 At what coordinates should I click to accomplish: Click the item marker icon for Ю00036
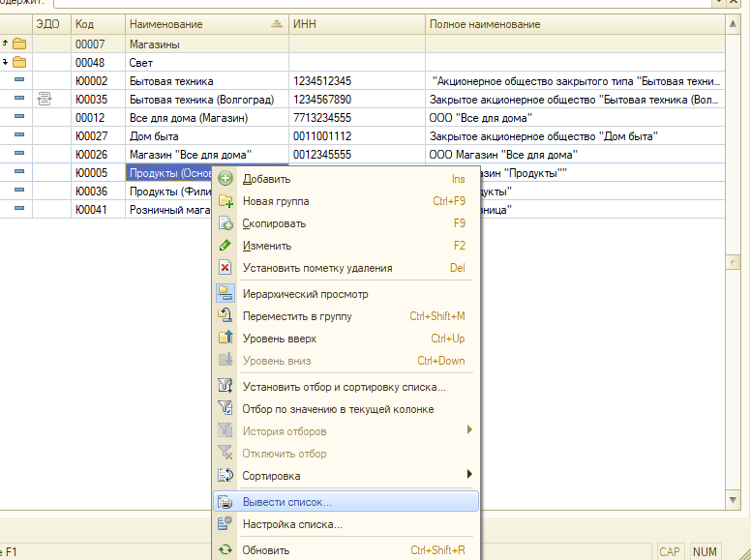(19, 190)
